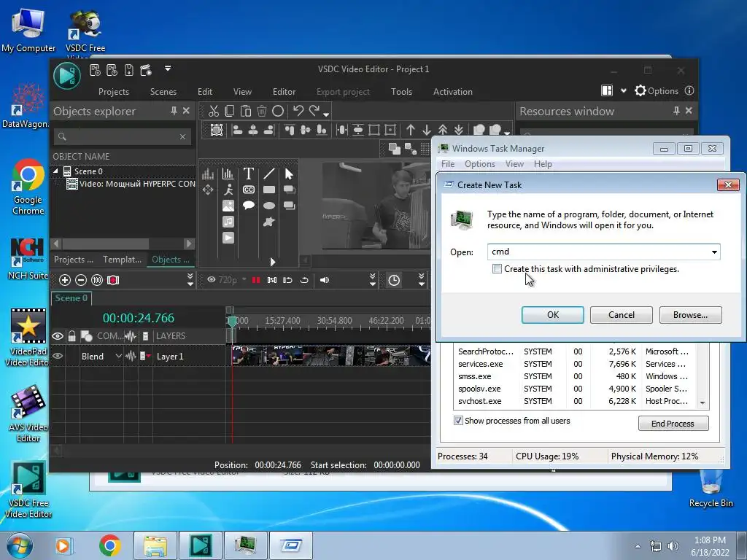Click the red pause button in preview controls
This screenshot has height=560, width=747.
(256, 280)
